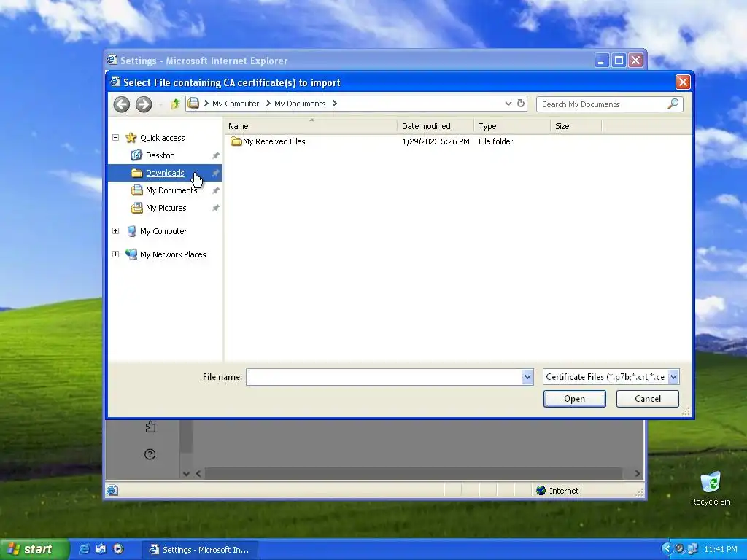Expand hidden system tray icons

point(667,549)
